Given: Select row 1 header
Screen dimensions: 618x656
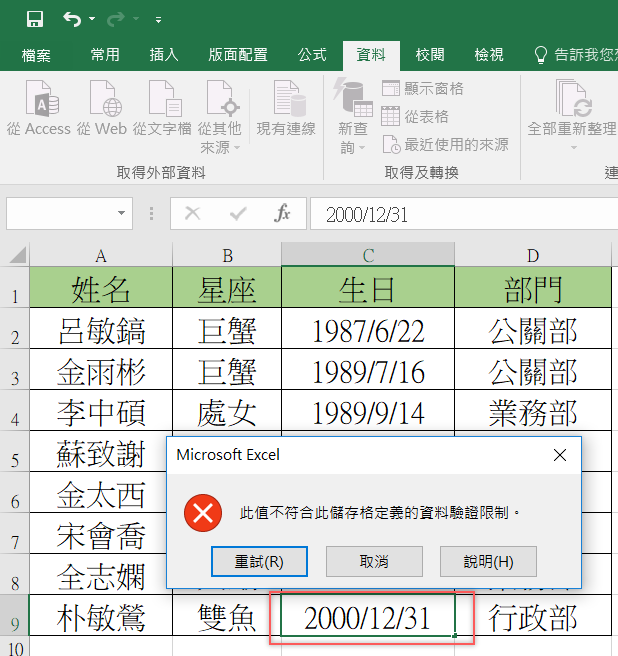Looking at the screenshot, I should coord(15,289).
